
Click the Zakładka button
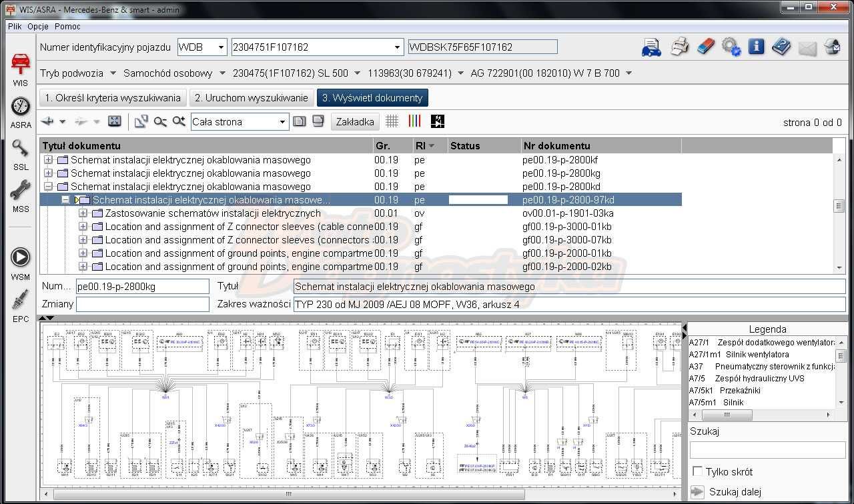point(355,122)
